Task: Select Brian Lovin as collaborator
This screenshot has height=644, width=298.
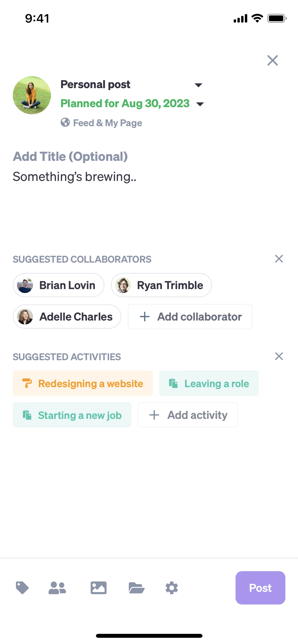Action: tap(59, 285)
